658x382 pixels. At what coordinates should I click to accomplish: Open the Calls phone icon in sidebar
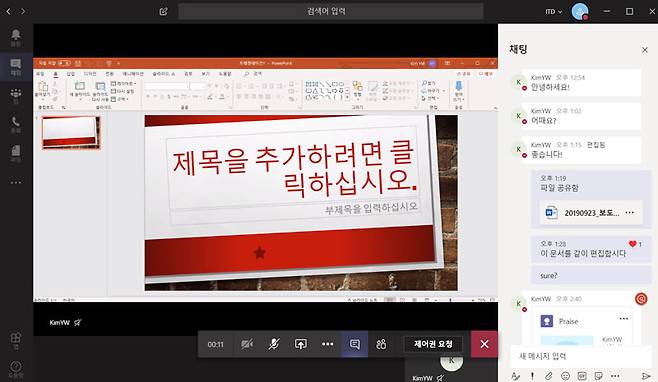pyautogui.click(x=16, y=125)
